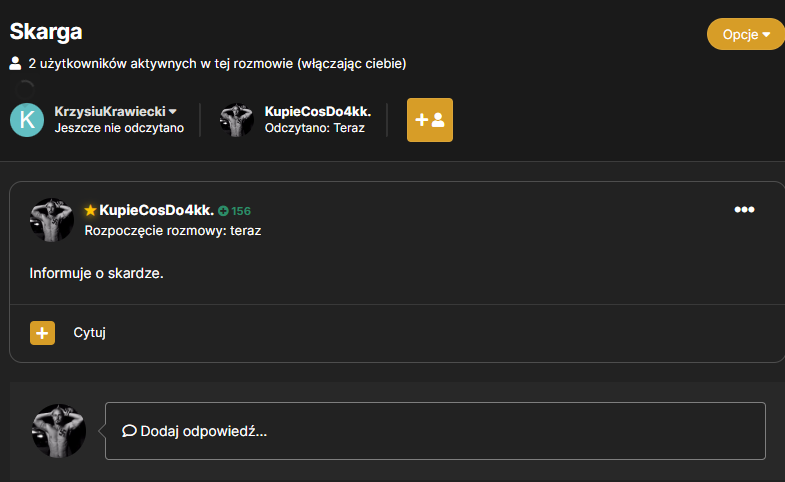Click KupieCosDo4kk. avatar in the participants row

pyautogui.click(x=237, y=120)
